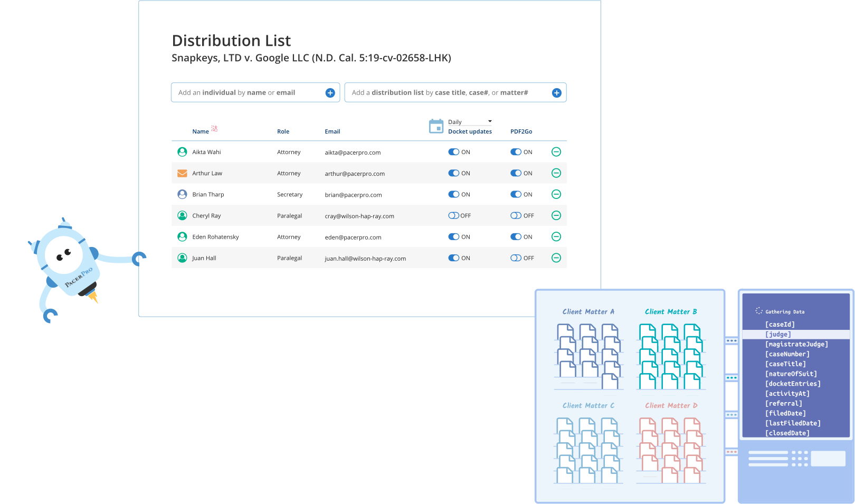Screen dimensions: 855x504
Task: Click Aikta Wahi's green avatar icon
Action: coord(182,152)
